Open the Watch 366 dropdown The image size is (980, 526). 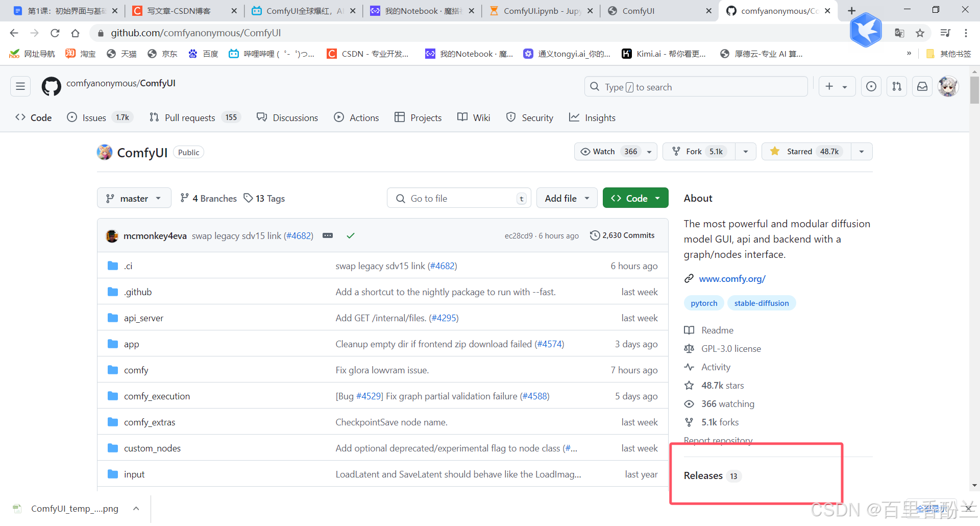616,151
